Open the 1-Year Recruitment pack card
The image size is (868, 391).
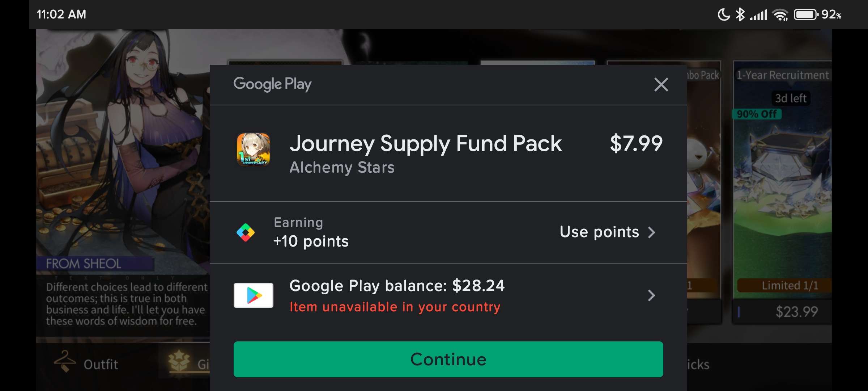click(x=782, y=181)
